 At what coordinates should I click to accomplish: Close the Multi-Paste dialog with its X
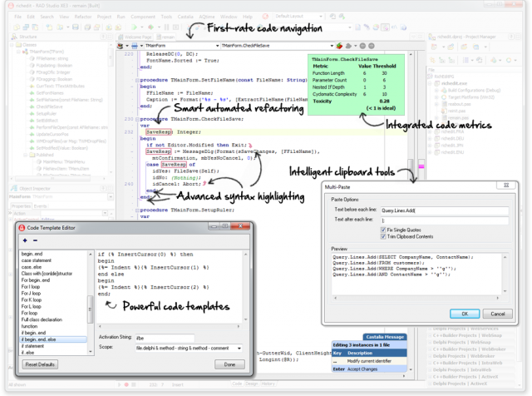point(506,185)
